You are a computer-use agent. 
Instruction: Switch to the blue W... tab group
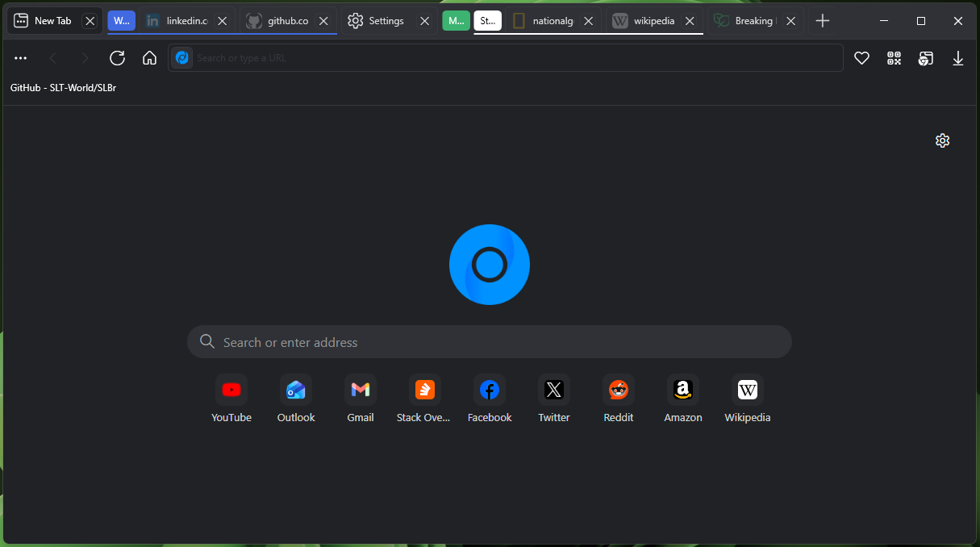tap(122, 21)
